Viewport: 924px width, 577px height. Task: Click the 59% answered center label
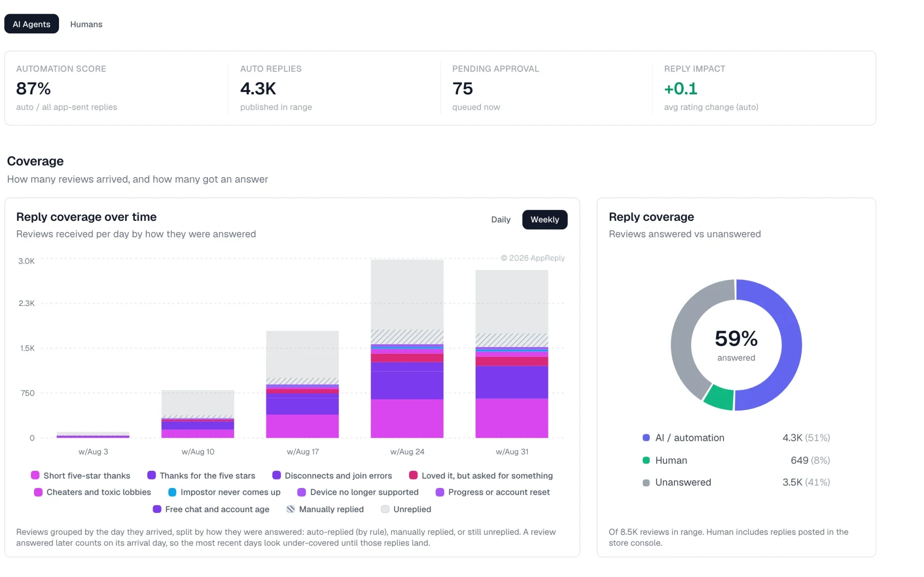pyautogui.click(x=736, y=344)
